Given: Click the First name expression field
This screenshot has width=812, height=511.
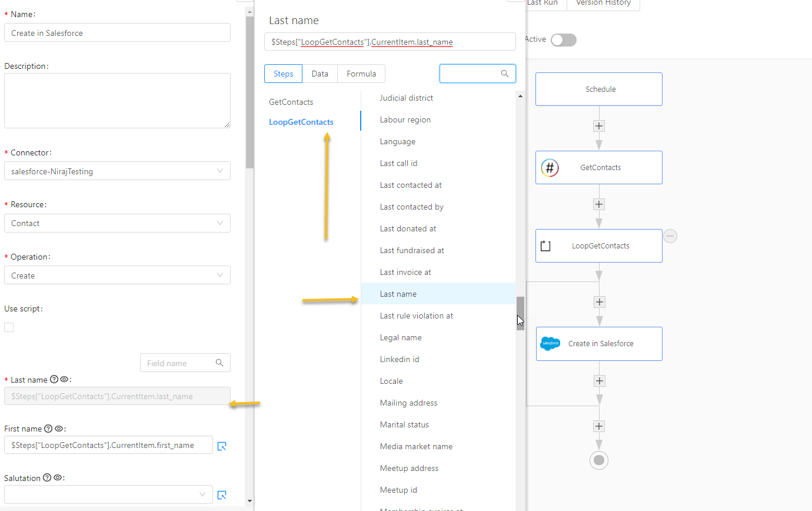Looking at the screenshot, I should [x=108, y=445].
